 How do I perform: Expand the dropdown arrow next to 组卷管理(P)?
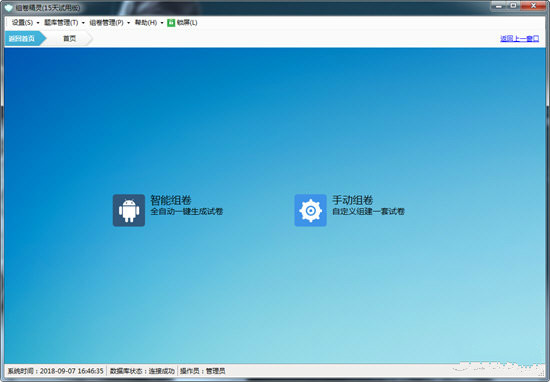[x=128, y=23]
